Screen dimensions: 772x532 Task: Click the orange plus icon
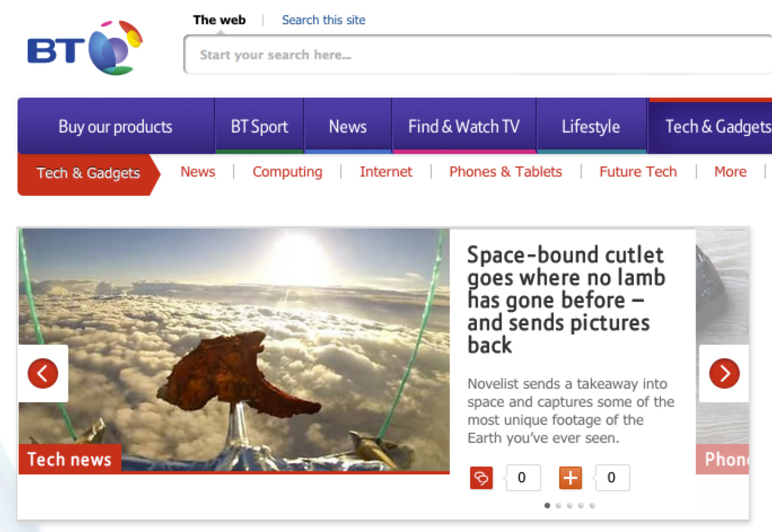click(x=571, y=478)
